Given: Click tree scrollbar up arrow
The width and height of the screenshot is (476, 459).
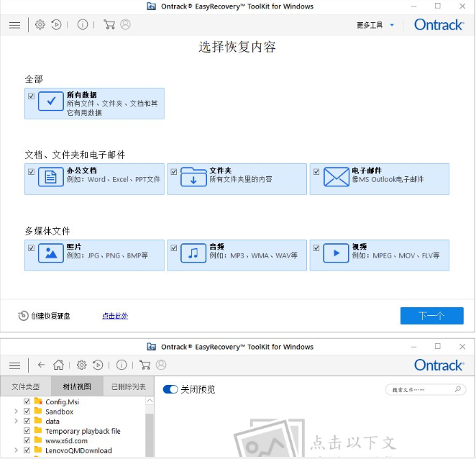Looking at the screenshot, I should click(x=150, y=401).
